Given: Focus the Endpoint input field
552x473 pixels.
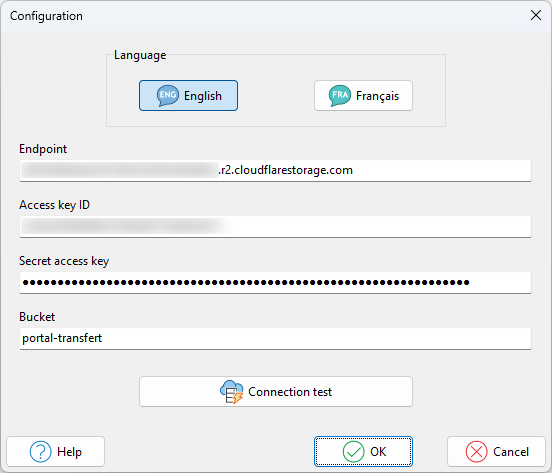Looking at the screenshot, I should (x=275, y=171).
